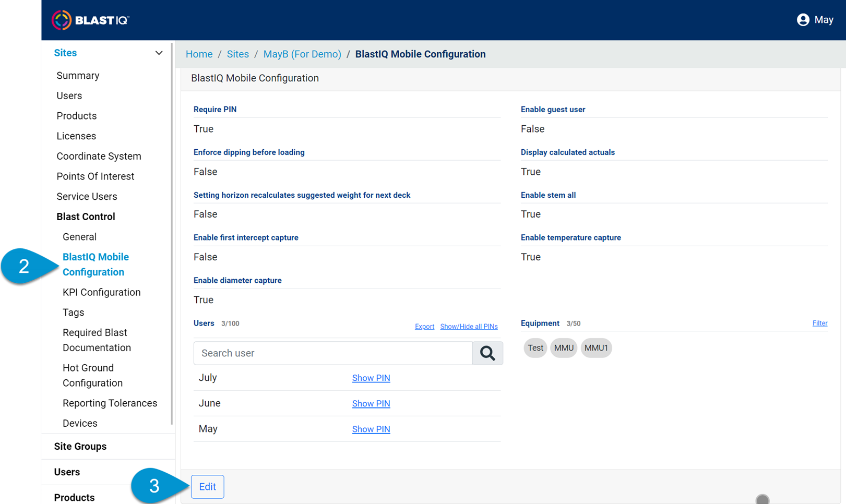Select Blast Control heading
The width and height of the screenshot is (846, 504).
point(86,217)
